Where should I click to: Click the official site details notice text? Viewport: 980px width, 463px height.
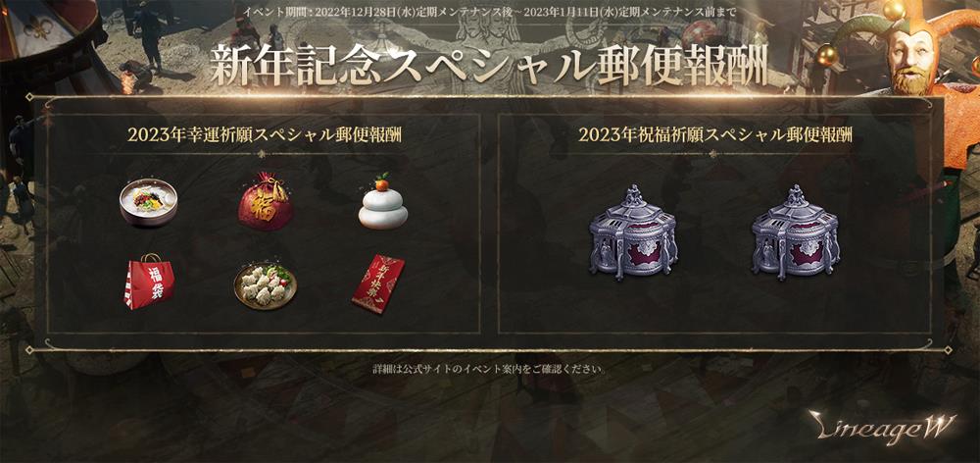(x=489, y=369)
